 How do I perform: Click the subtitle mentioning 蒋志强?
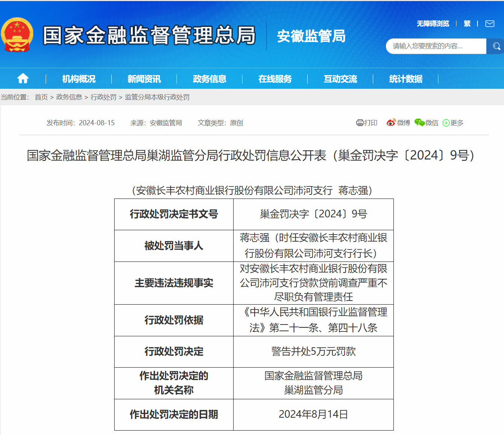[252, 190]
